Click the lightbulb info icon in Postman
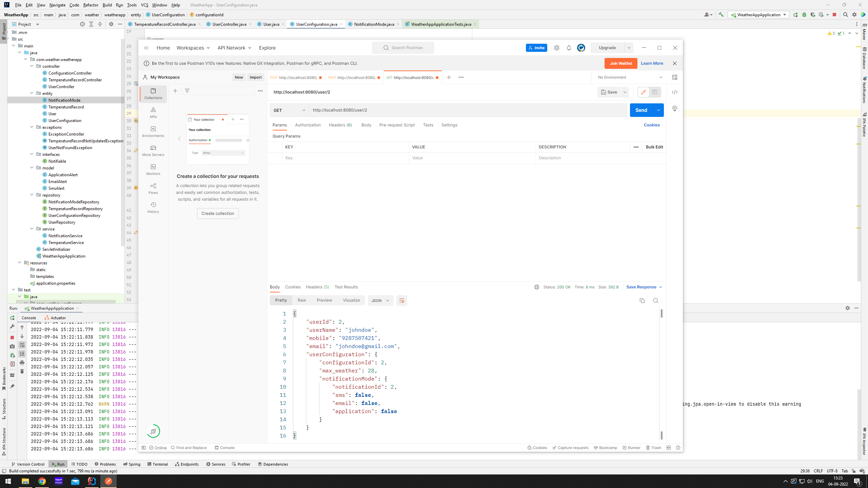 tap(675, 108)
